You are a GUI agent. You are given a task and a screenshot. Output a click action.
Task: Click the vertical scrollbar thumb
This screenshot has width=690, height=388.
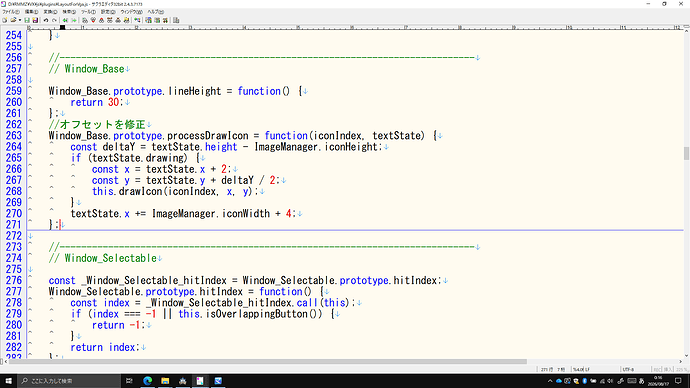[x=686, y=154]
